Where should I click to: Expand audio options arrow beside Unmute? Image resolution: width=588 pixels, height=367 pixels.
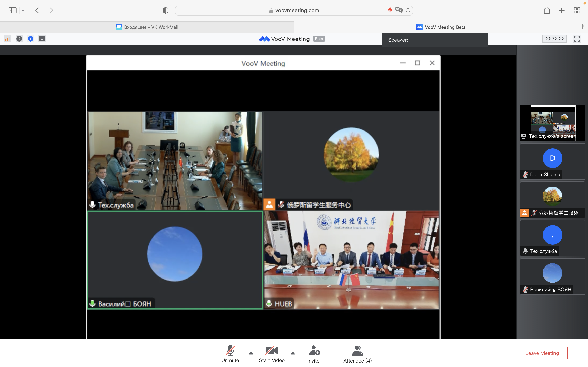[251, 353]
